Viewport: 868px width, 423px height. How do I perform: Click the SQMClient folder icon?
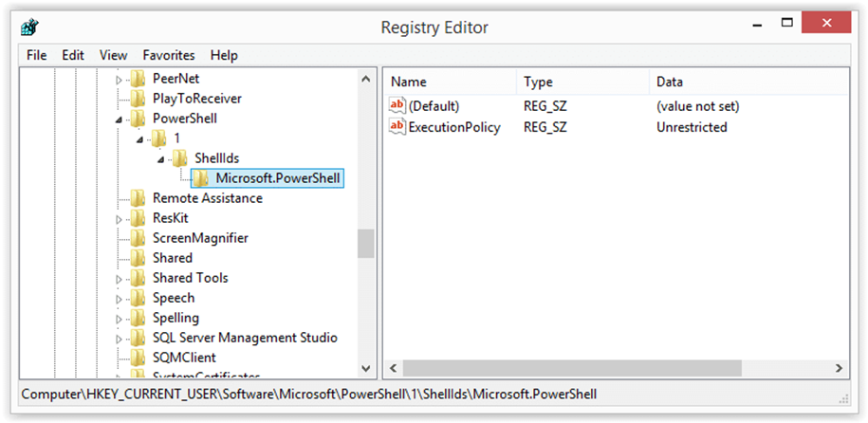(139, 358)
